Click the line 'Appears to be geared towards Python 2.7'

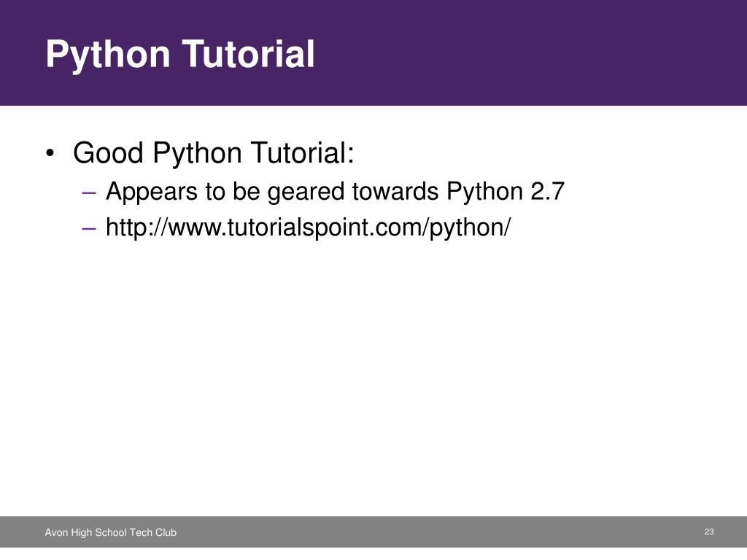tap(335, 192)
